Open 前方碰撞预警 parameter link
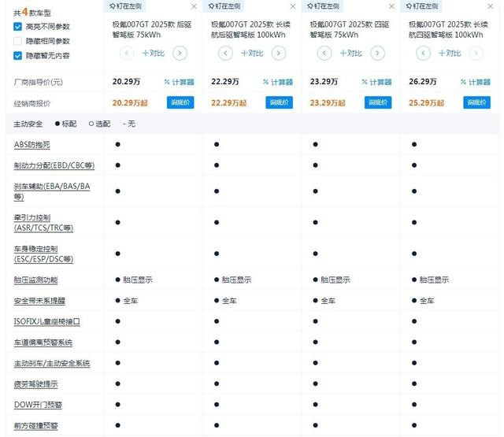This screenshot has height=437, width=504. click(x=35, y=426)
